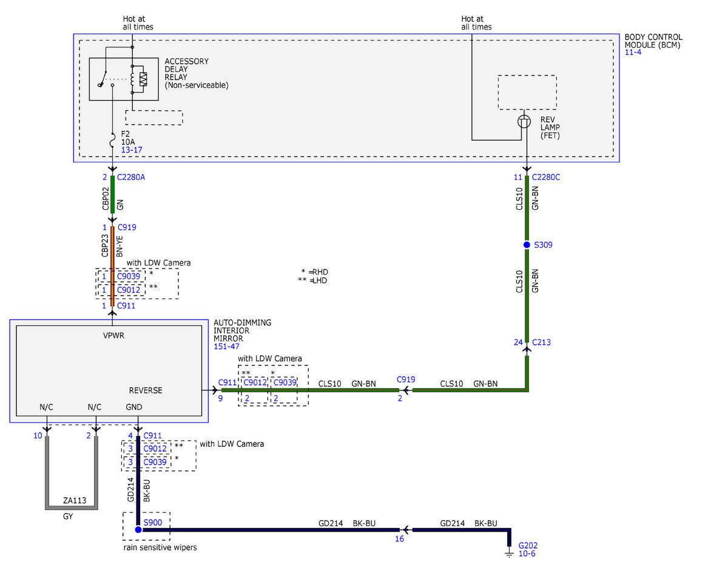Click the accessory delay relay symbol
728x562 pixels.
[123, 79]
